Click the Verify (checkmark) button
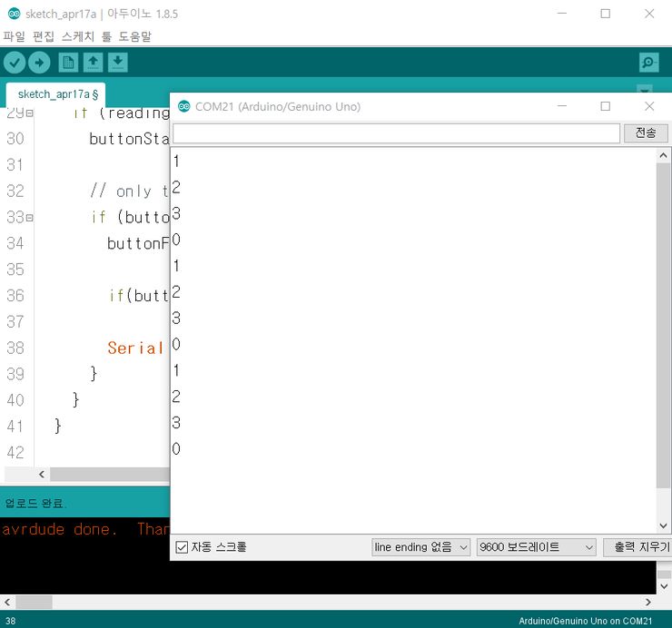 coord(15,63)
